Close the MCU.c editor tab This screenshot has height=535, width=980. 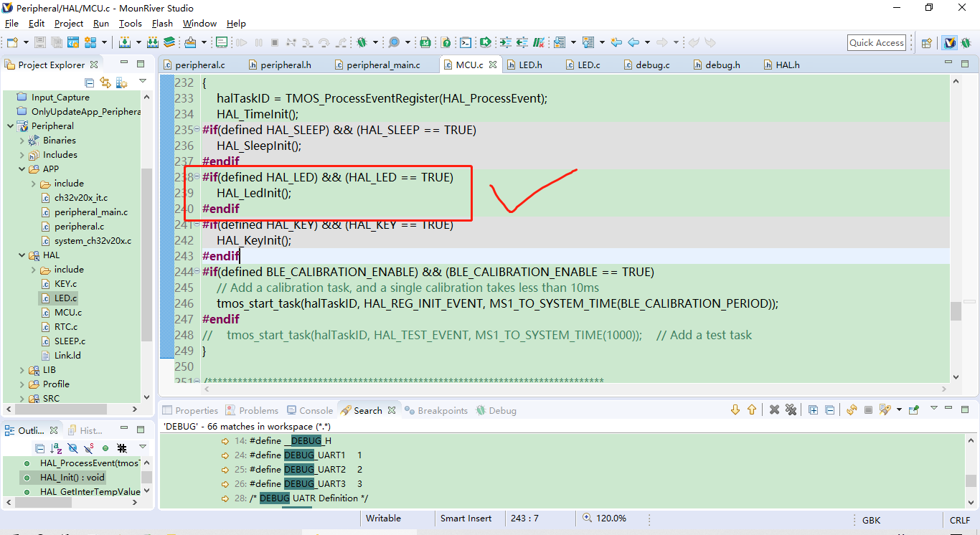coord(493,65)
